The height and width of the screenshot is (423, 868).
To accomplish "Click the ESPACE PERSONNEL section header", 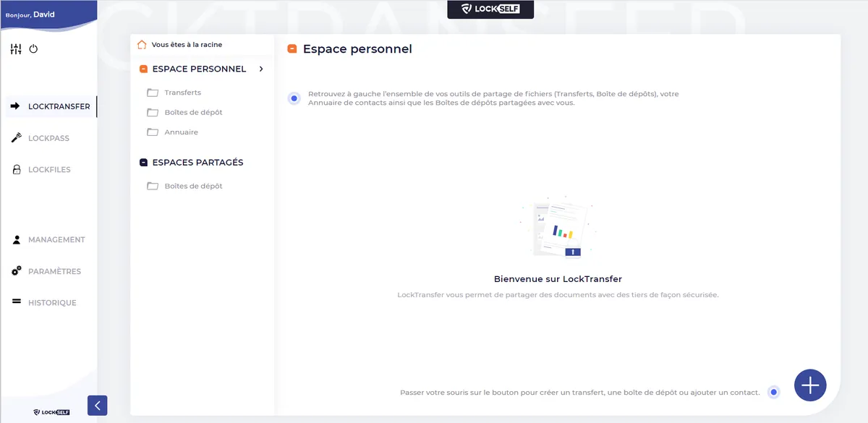I will (199, 69).
